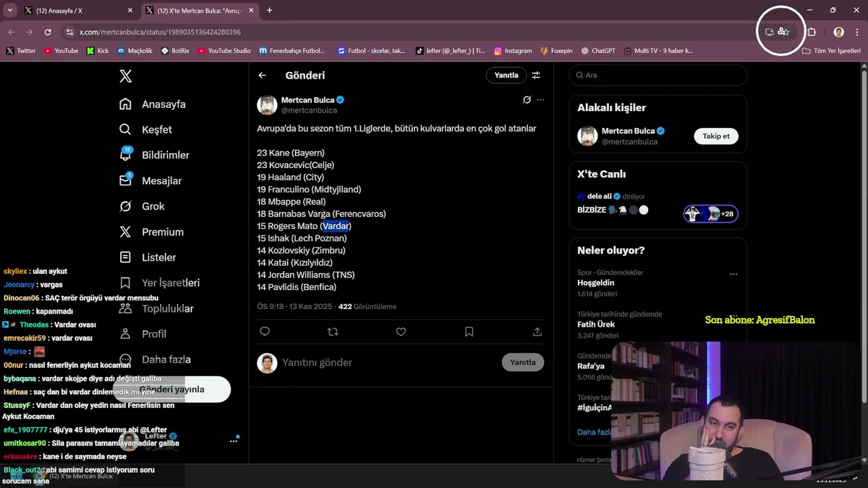
Task: Open site info icon beside URL
Action: pos(69,32)
